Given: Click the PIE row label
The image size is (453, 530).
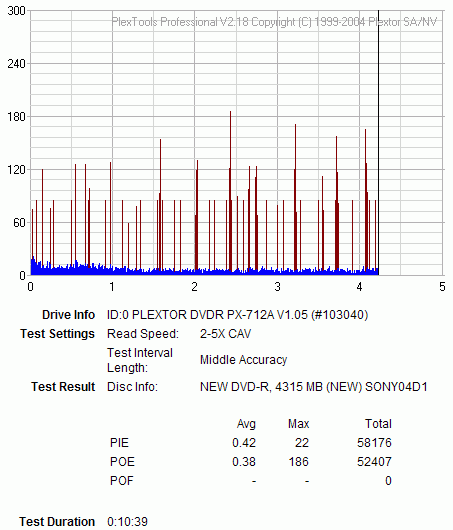Looking at the screenshot, I should coord(119,443).
